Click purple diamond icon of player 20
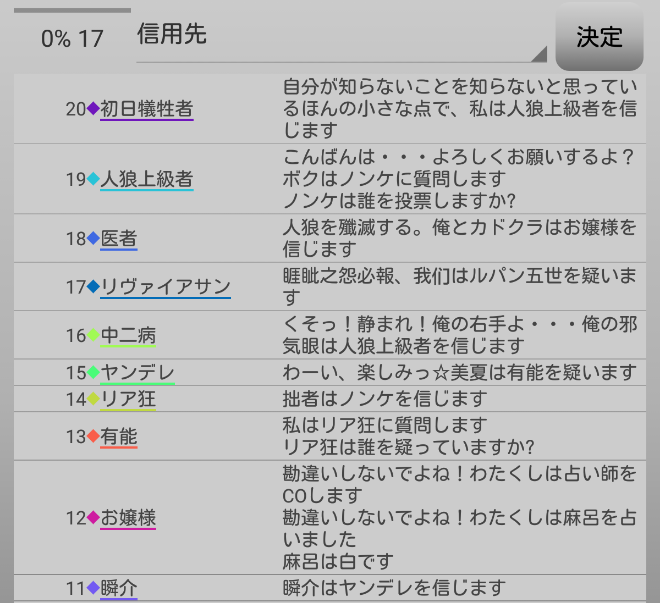 point(94,109)
